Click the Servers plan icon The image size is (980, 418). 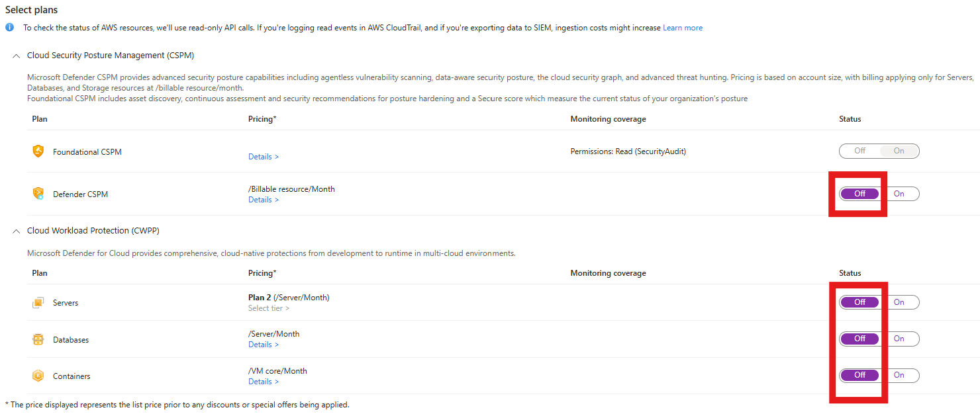click(38, 303)
